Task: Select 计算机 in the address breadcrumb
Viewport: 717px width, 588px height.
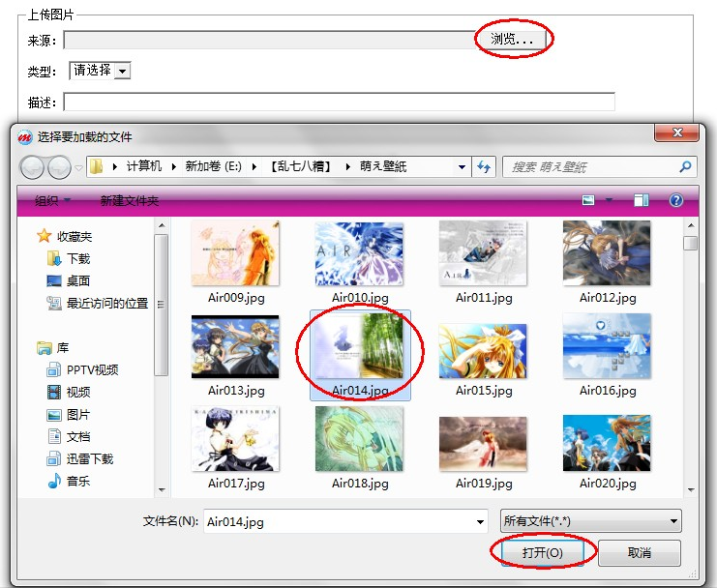Action: pyautogui.click(x=144, y=166)
